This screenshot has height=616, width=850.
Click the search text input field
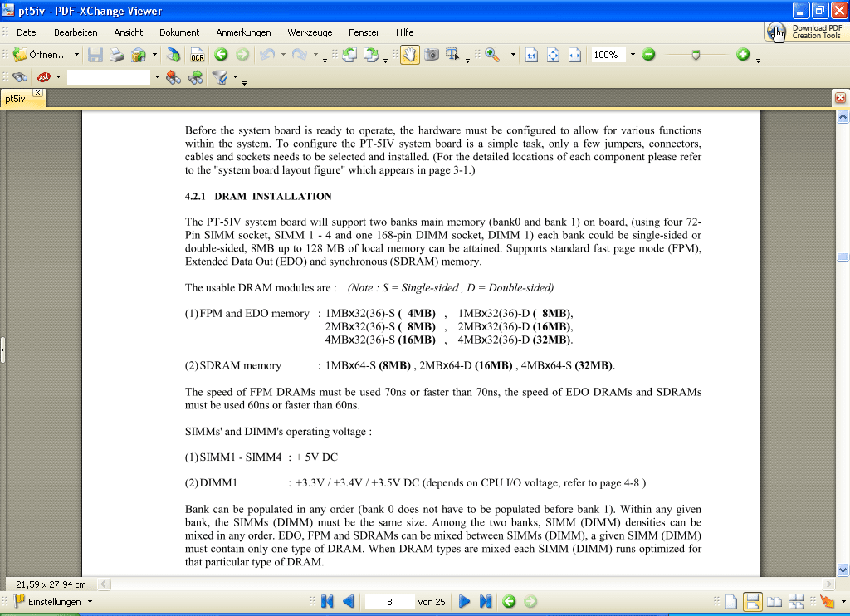point(109,77)
